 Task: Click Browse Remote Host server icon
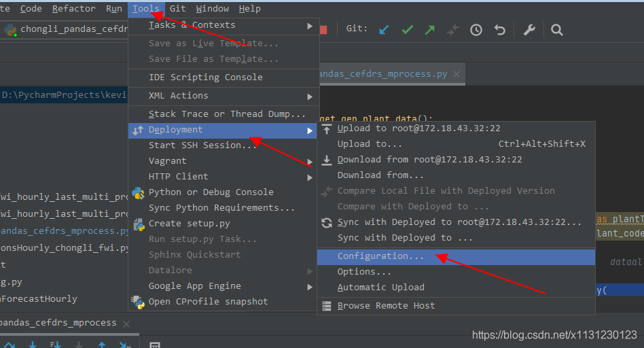click(x=327, y=306)
